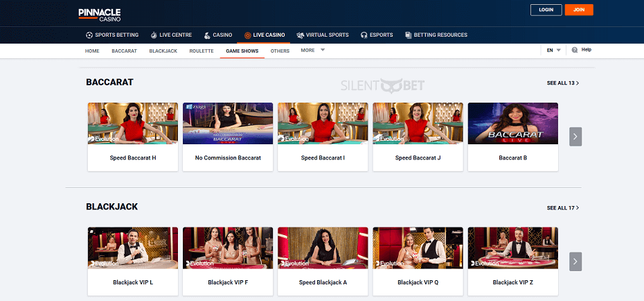Image resolution: width=644 pixels, height=301 pixels.
Task: Open Speed Baccarat H thumbnail
Action: tap(133, 123)
